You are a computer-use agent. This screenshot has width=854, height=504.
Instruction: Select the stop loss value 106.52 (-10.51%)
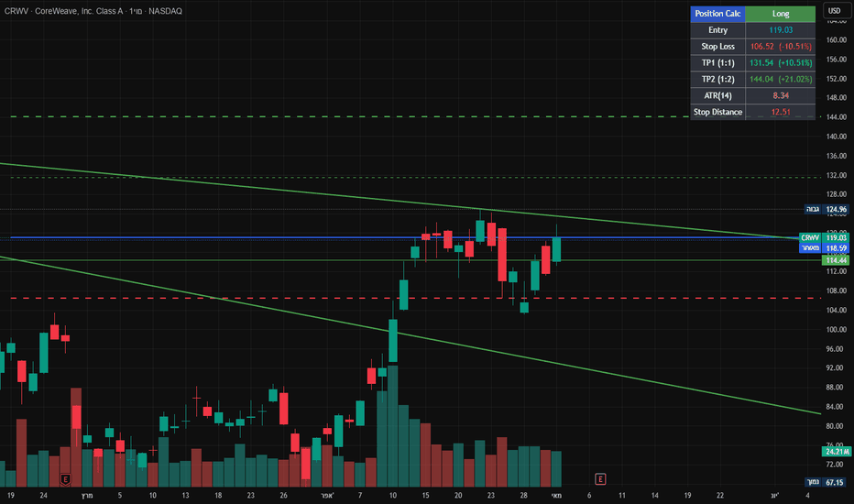pos(780,47)
